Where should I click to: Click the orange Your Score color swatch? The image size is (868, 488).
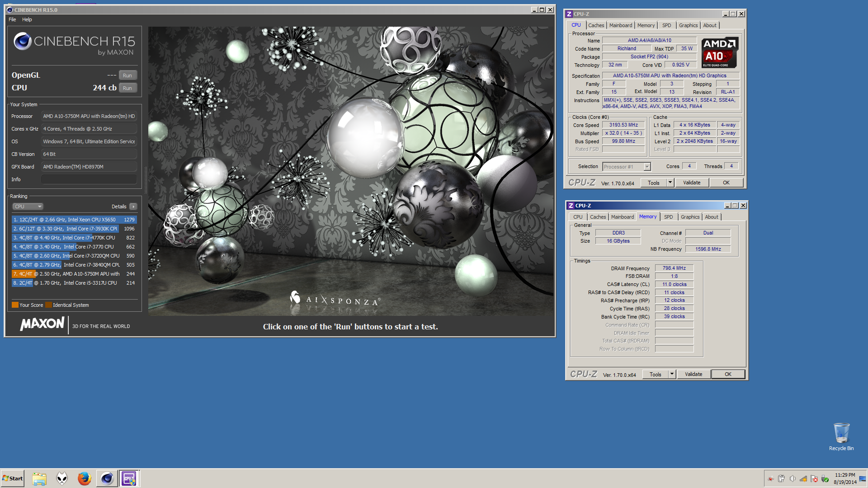(x=15, y=305)
